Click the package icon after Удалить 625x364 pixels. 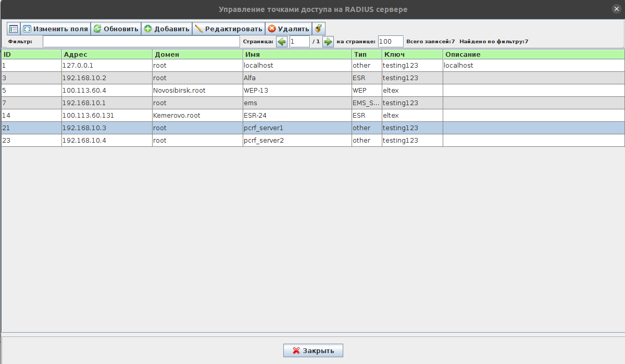pyautogui.click(x=319, y=29)
